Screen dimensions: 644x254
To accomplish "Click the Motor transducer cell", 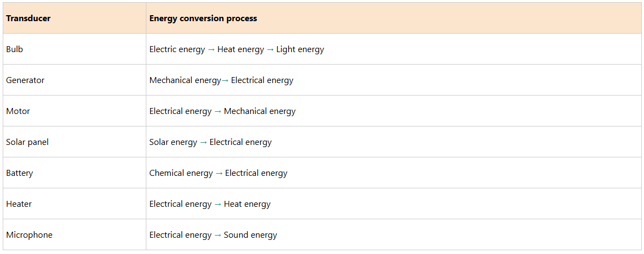I will [x=18, y=111].
